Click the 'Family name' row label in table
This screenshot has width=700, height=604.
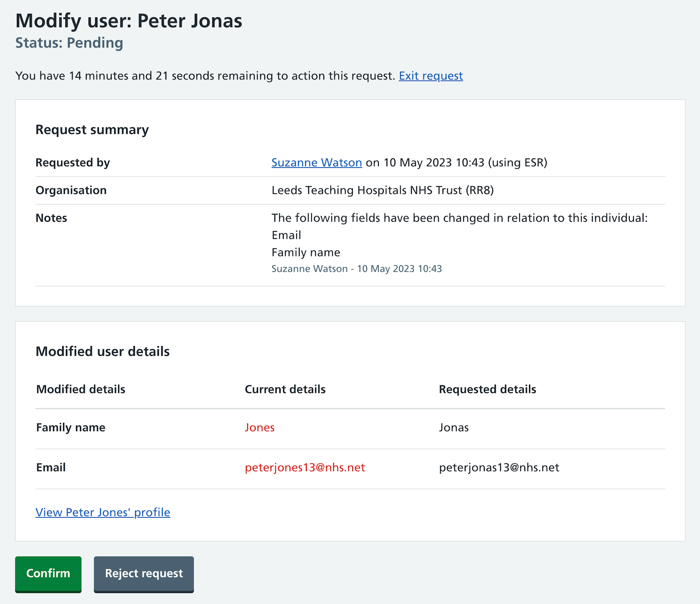(71, 428)
